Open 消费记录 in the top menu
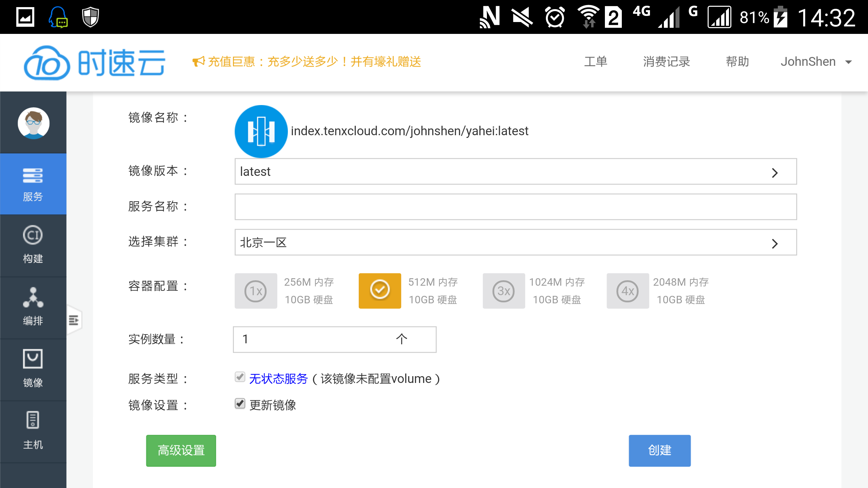This screenshot has width=868, height=488. coord(666,62)
